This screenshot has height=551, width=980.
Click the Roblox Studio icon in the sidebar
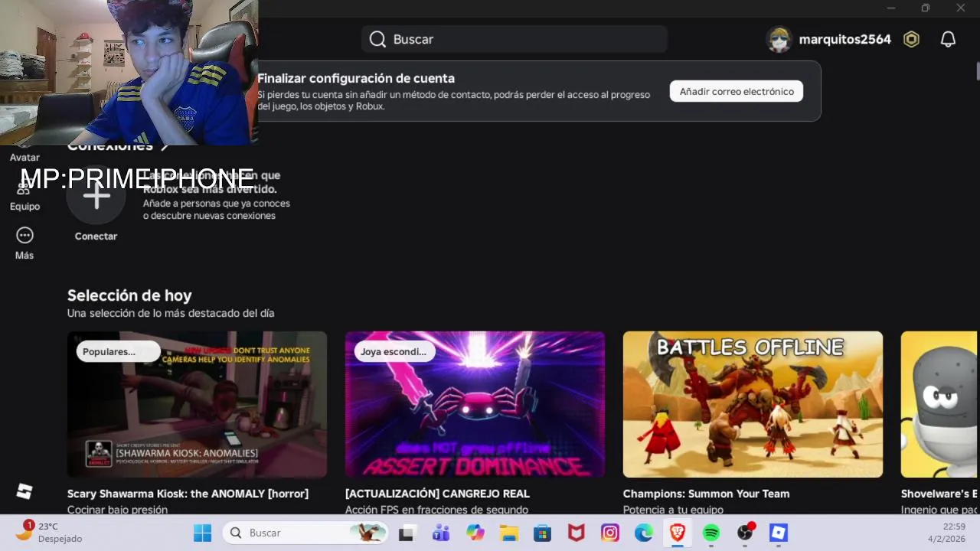click(x=24, y=491)
